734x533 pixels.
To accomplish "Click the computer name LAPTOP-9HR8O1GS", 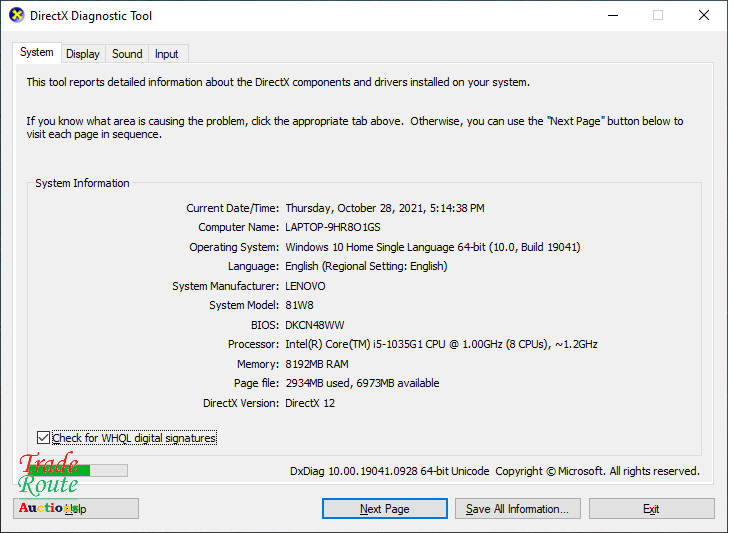I will [x=332, y=228].
